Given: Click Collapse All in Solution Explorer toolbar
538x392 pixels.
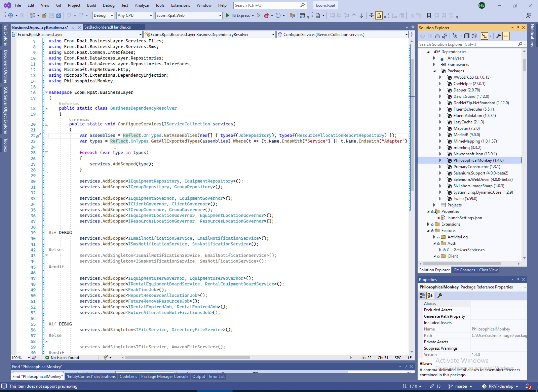Looking at the screenshot, I should pyautogui.click(x=467, y=36).
